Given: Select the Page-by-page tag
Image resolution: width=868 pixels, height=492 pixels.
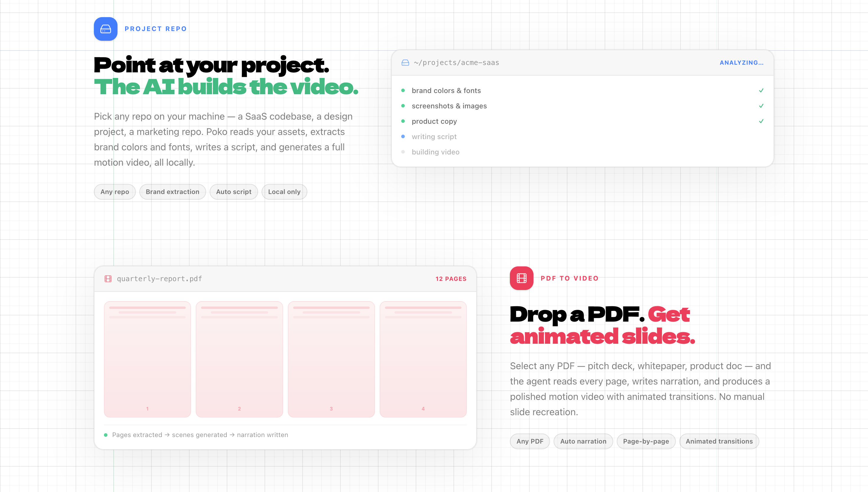Looking at the screenshot, I should (646, 441).
